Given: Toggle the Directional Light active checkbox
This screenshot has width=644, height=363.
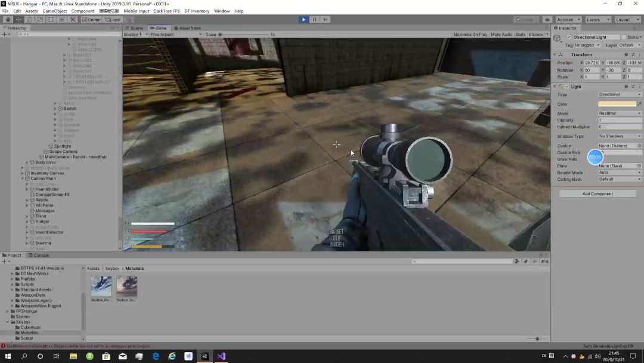Looking at the screenshot, I should (569, 37).
